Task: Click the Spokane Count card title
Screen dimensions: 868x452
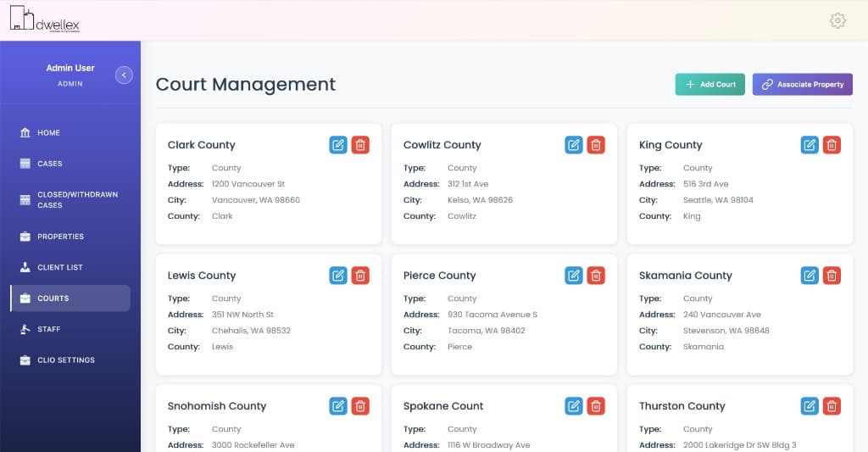Action: (x=443, y=406)
